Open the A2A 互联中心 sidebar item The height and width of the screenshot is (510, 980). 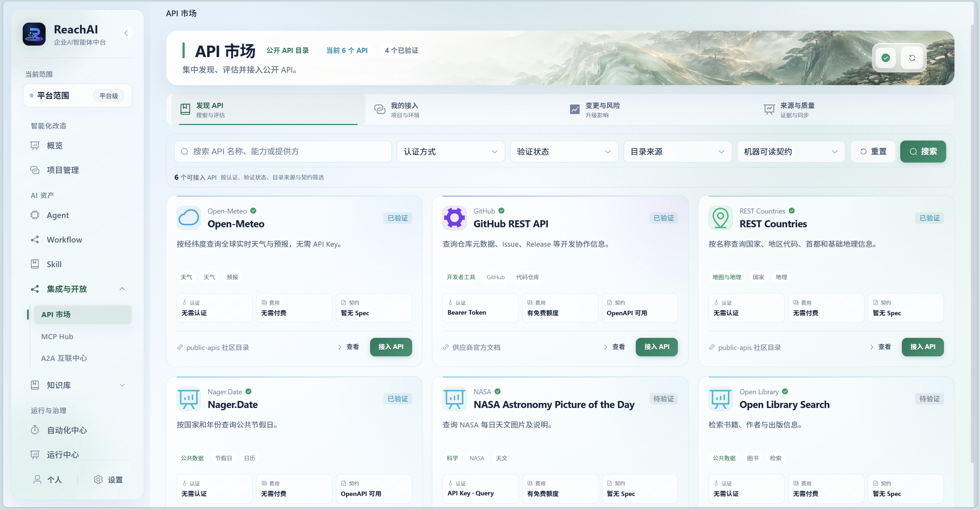[x=83, y=358]
